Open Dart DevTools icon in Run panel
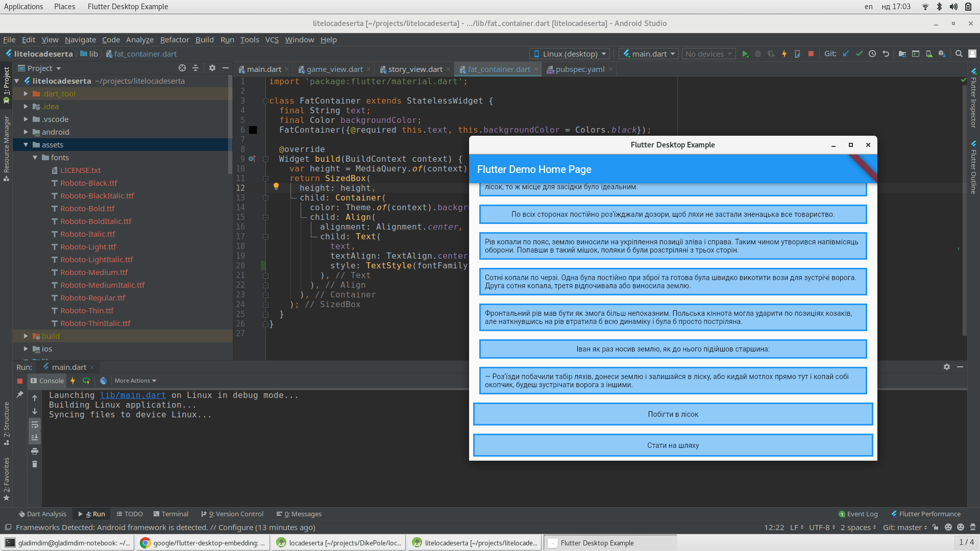980x551 pixels. click(103, 381)
